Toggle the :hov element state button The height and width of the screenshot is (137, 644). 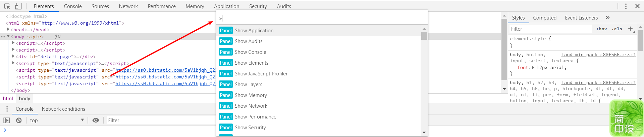pos(601,29)
